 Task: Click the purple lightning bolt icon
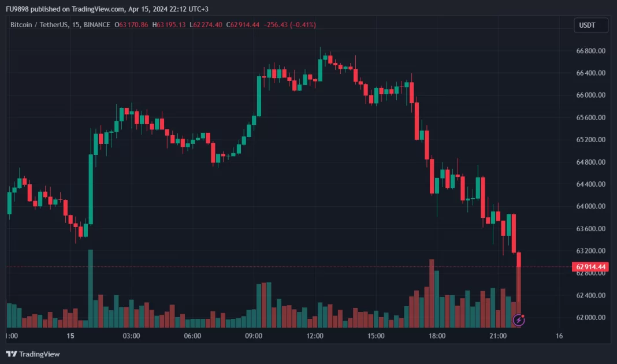point(519,319)
